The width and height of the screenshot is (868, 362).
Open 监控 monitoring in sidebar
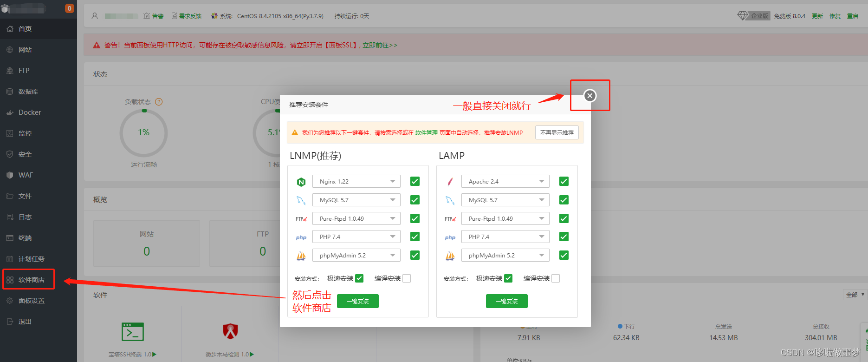pos(39,133)
